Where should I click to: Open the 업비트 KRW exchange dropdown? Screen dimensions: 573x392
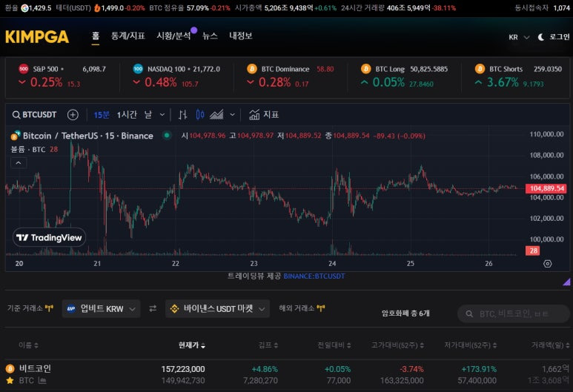[102, 309]
